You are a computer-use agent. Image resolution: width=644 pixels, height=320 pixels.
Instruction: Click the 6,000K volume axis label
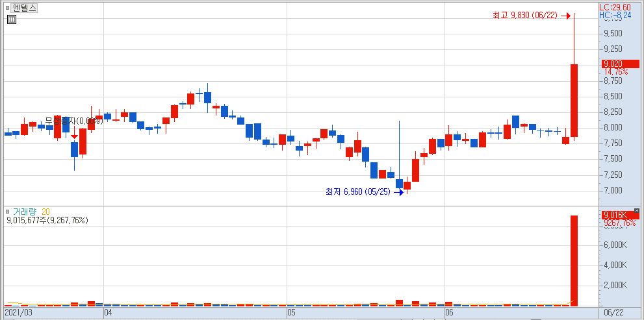[x=615, y=245]
